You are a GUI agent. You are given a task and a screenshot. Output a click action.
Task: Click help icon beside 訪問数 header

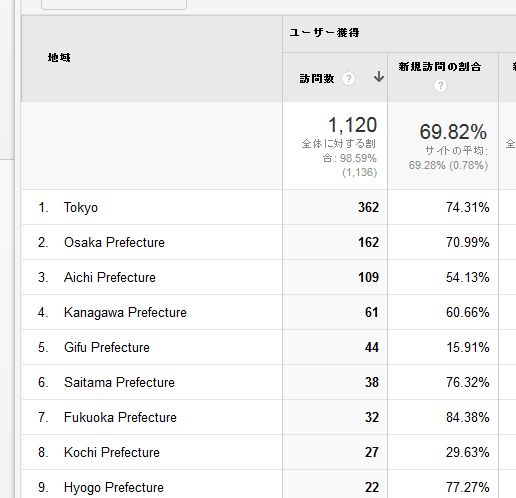[348, 79]
